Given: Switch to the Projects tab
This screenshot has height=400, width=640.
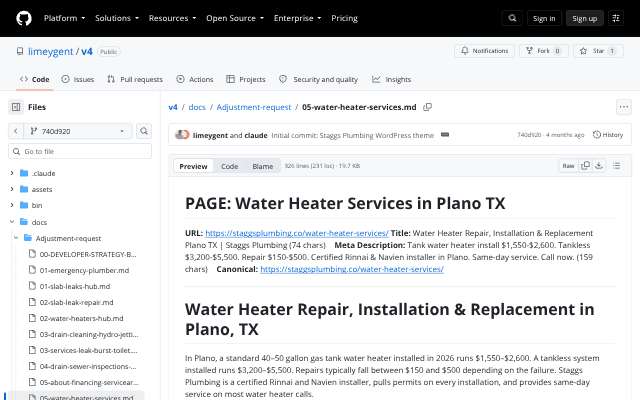Looking at the screenshot, I should coord(246,79).
